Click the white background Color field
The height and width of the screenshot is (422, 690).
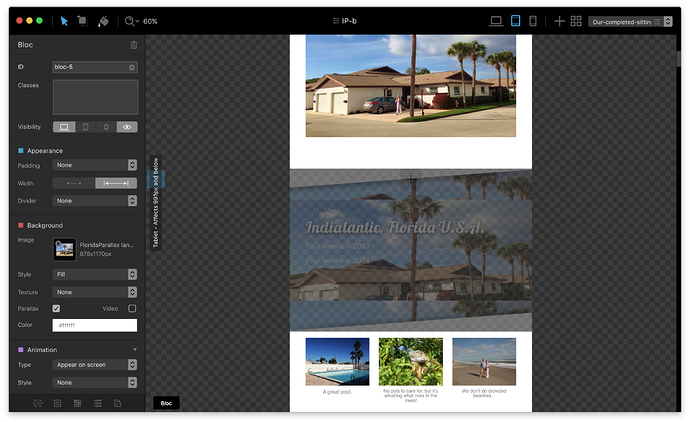[x=95, y=325]
